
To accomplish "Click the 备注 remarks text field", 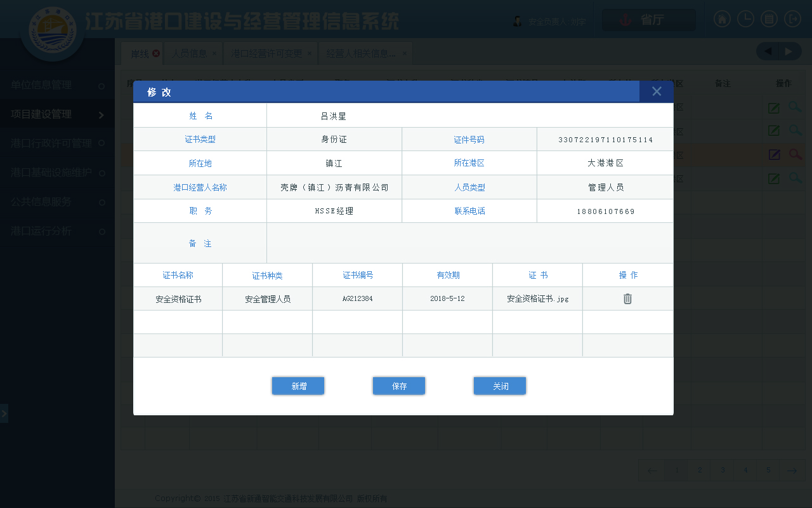I will [x=469, y=243].
